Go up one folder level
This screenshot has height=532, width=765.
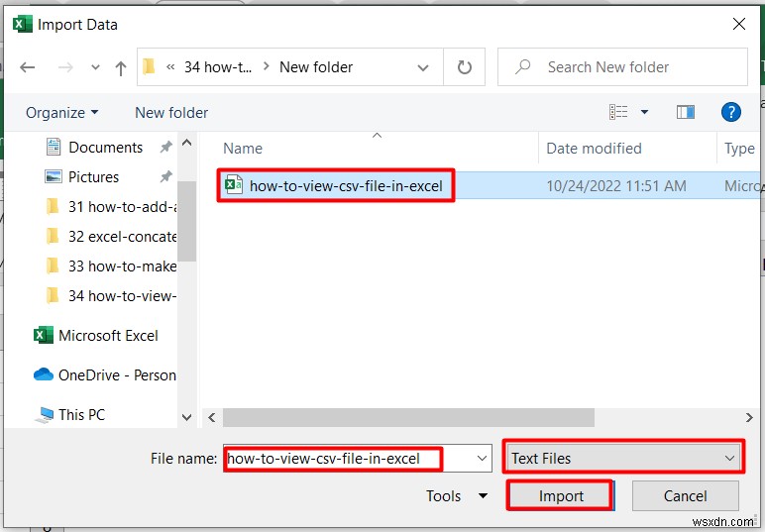[x=121, y=67]
